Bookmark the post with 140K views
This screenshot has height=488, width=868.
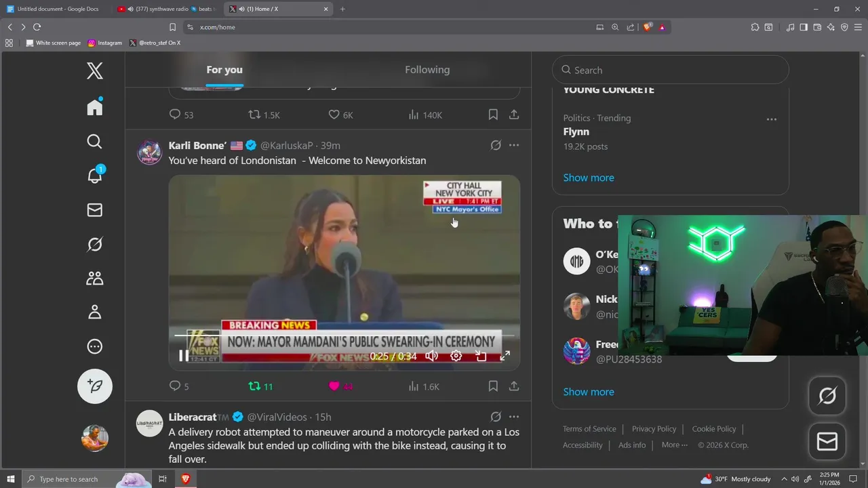[x=493, y=115]
